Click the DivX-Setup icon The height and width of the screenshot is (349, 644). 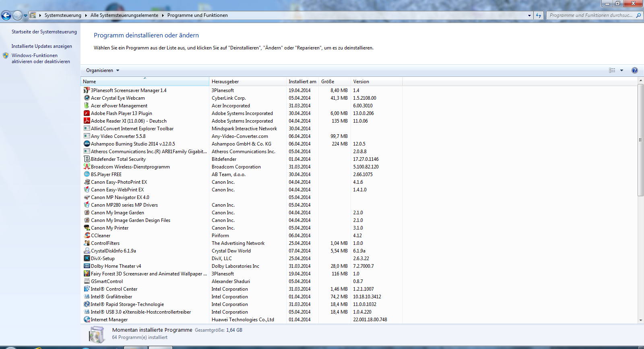[87, 259]
